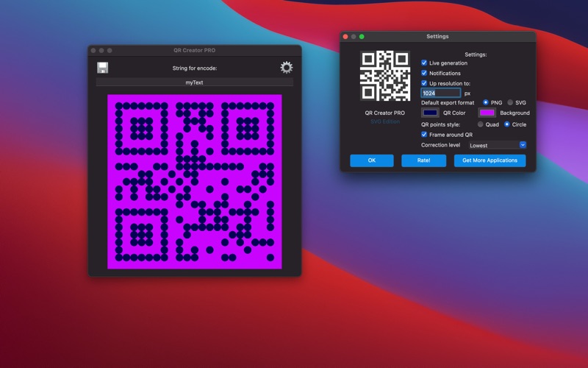
Task: Open the dark blue QR Color swatch
Action: coord(431,113)
